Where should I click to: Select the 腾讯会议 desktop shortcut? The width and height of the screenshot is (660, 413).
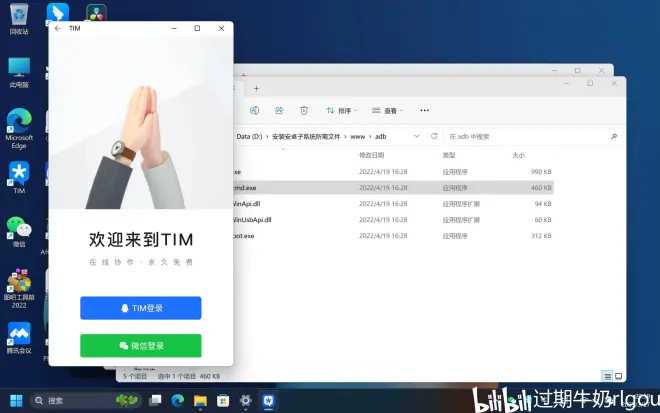point(19,338)
